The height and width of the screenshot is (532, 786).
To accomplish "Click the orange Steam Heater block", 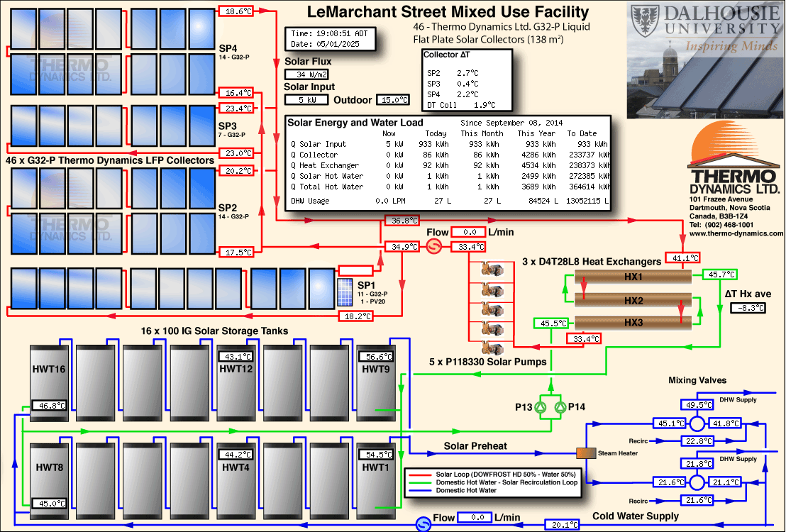I will pos(585,453).
